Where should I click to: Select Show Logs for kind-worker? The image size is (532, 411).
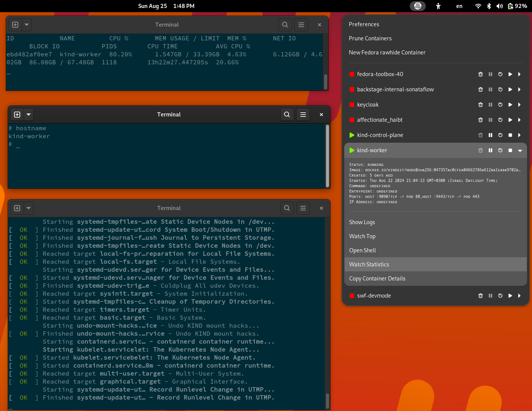pos(436,222)
